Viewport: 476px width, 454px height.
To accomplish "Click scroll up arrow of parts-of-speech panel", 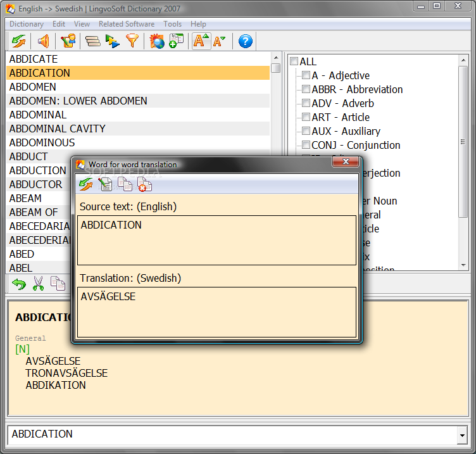I will tap(463, 60).
